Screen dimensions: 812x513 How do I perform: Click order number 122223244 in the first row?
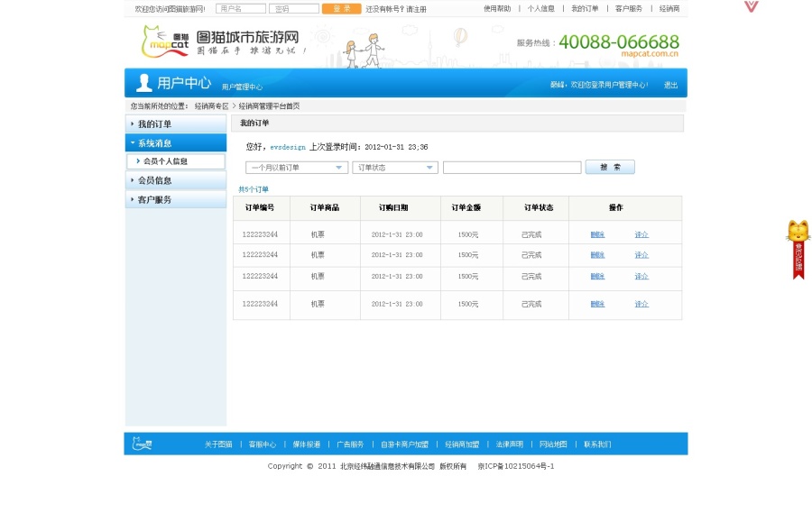pyautogui.click(x=260, y=234)
